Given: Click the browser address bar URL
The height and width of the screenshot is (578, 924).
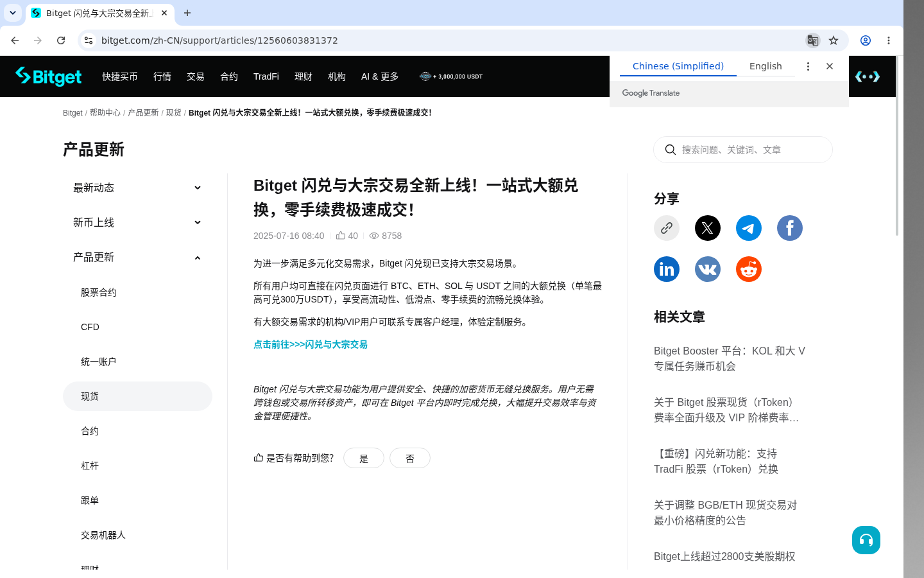Looking at the screenshot, I should click(219, 40).
